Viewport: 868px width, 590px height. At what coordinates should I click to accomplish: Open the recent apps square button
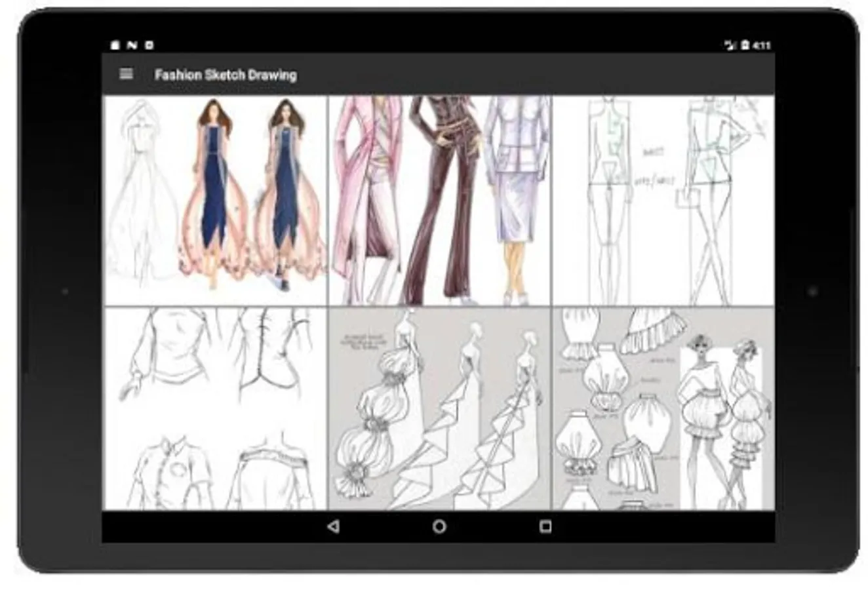tap(545, 526)
